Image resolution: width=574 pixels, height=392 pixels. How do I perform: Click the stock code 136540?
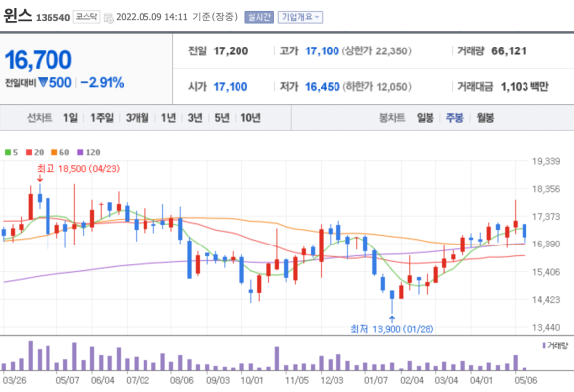click(x=52, y=18)
